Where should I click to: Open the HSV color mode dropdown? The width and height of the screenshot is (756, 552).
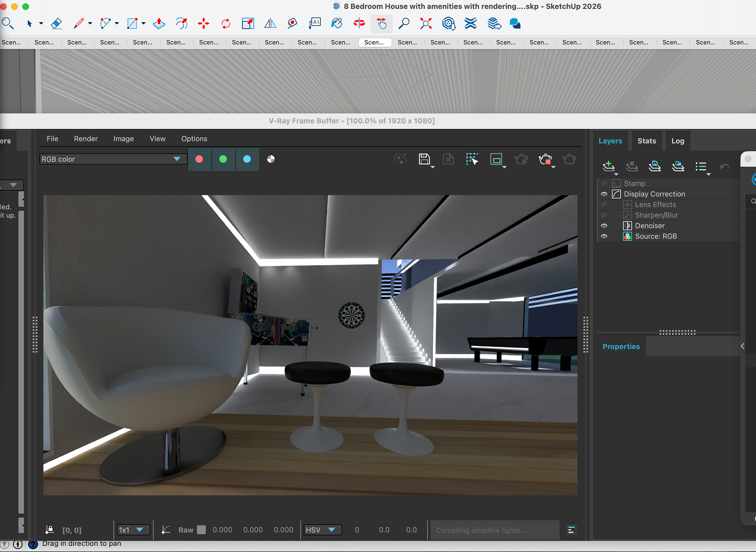pos(321,530)
